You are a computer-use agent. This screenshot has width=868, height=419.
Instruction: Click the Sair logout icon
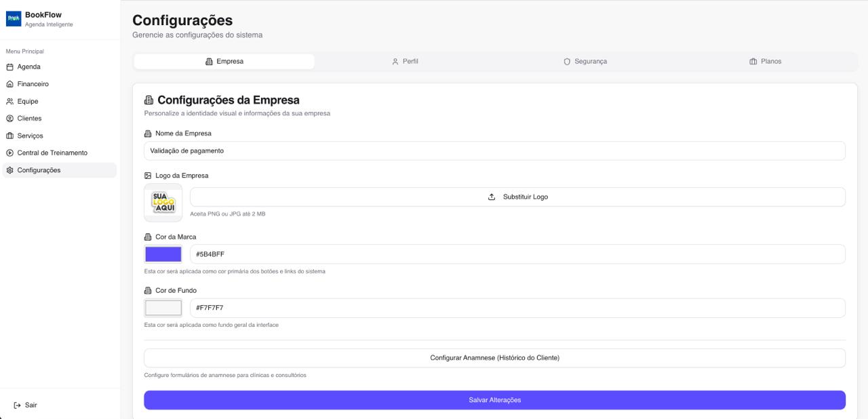click(18, 405)
